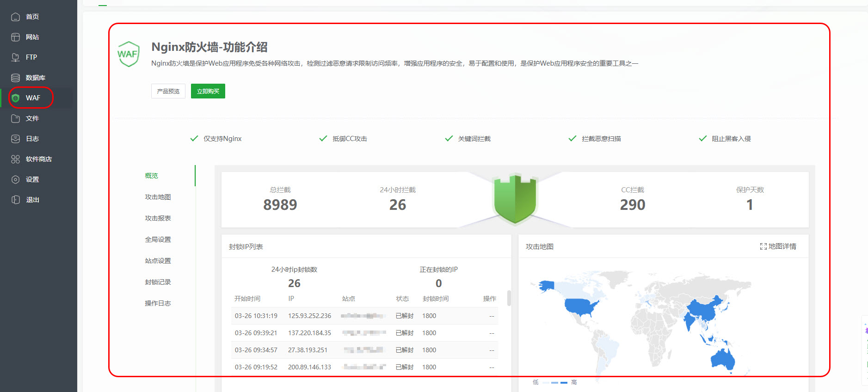Click the 正在封锁的IP count 0
Image resolution: width=868 pixels, height=392 pixels.
439,283
